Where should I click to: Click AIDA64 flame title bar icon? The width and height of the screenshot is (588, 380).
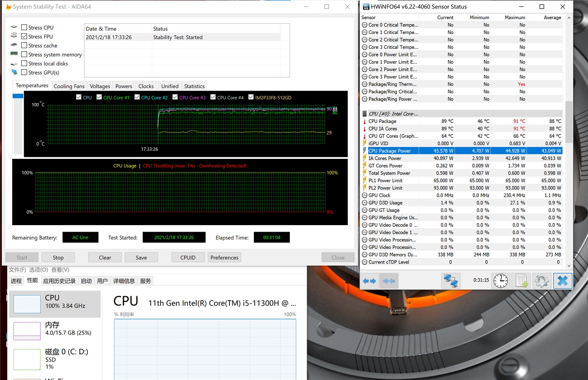(8, 7)
